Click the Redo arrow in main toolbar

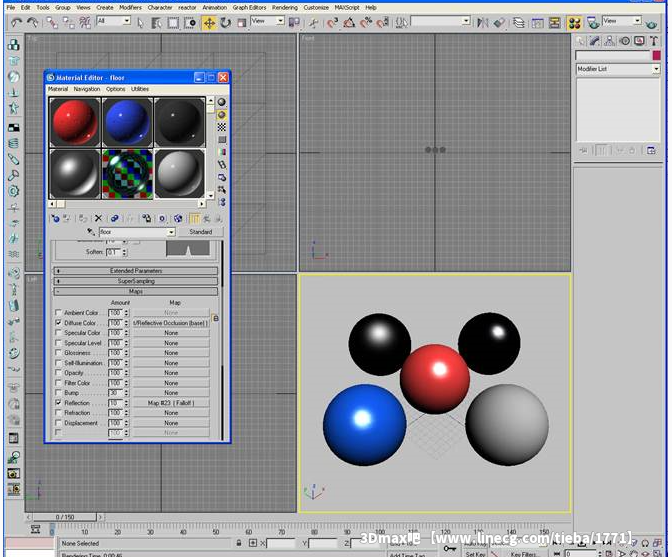click(33, 22)
